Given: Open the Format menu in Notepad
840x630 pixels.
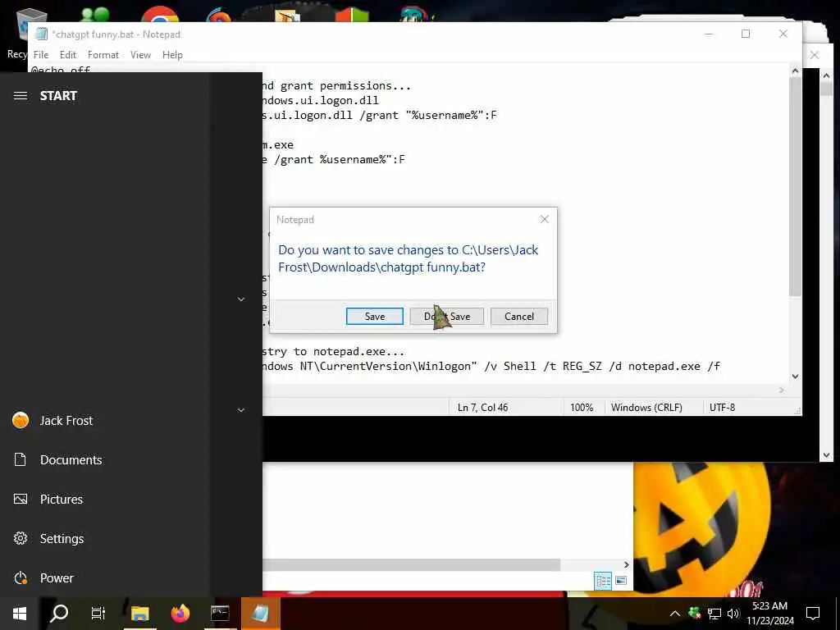Looking at the screenshot, I should [x=103, y=55].
